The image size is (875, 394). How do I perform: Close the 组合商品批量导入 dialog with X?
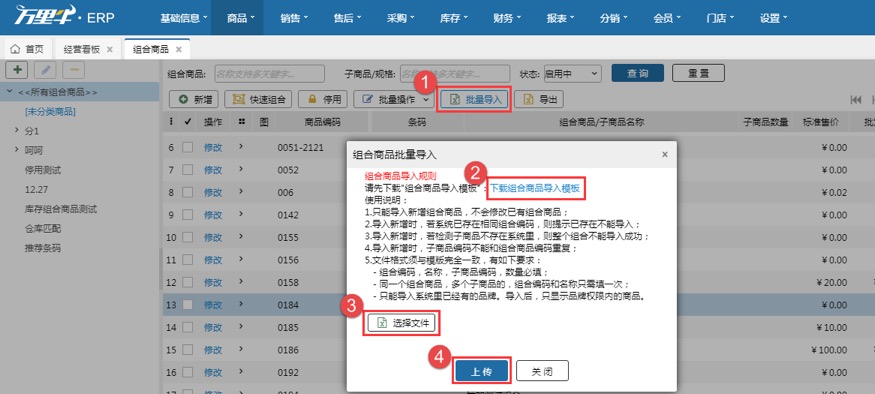click(665, 155)
